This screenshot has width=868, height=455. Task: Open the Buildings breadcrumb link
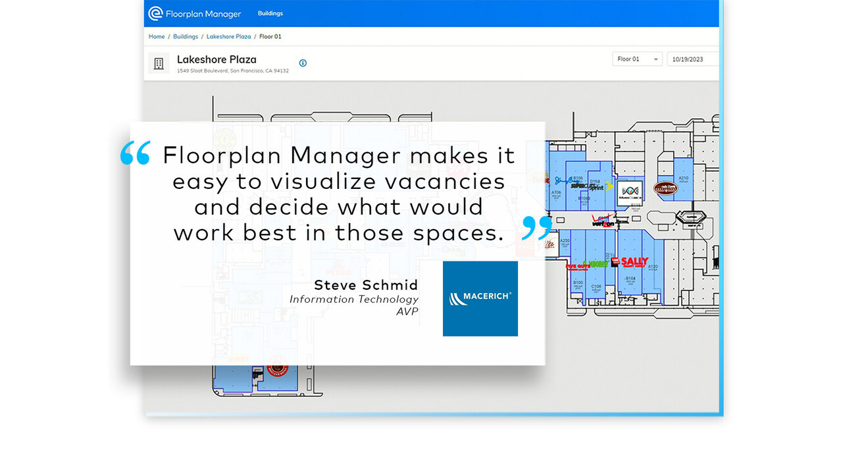[185, 36]
